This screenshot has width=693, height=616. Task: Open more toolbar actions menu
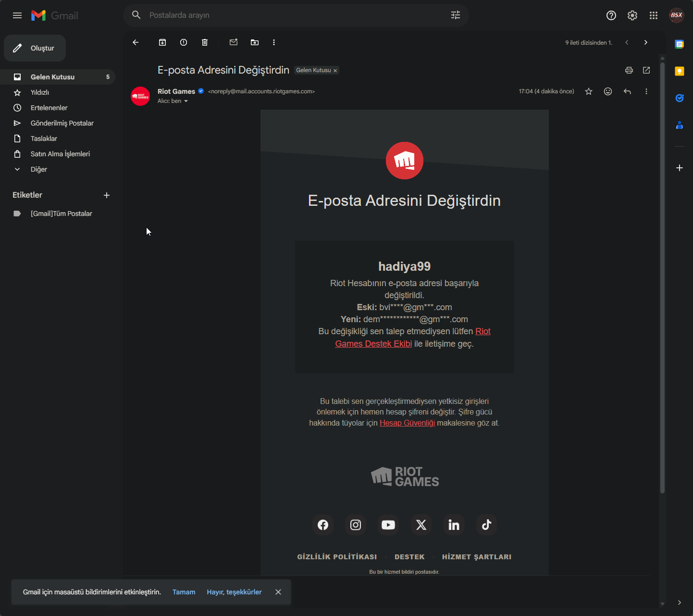click(274, 42)
